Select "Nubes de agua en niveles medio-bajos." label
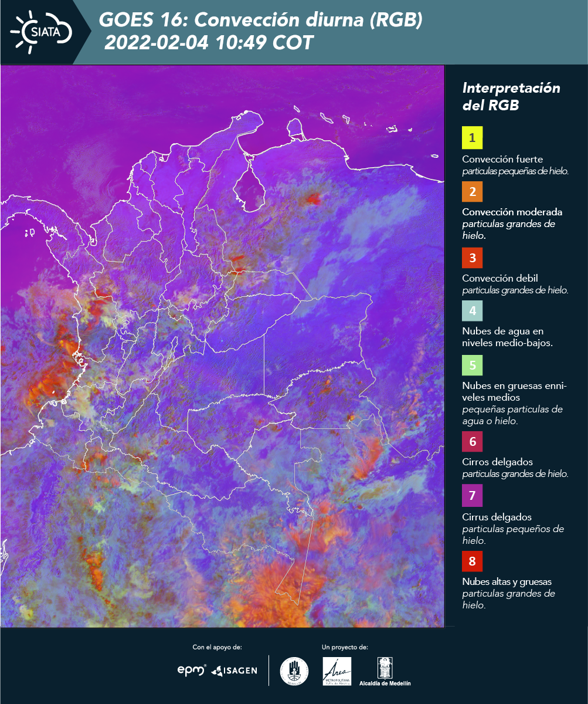Viewport: 588px width, 704px height. [x=507, y=337]
